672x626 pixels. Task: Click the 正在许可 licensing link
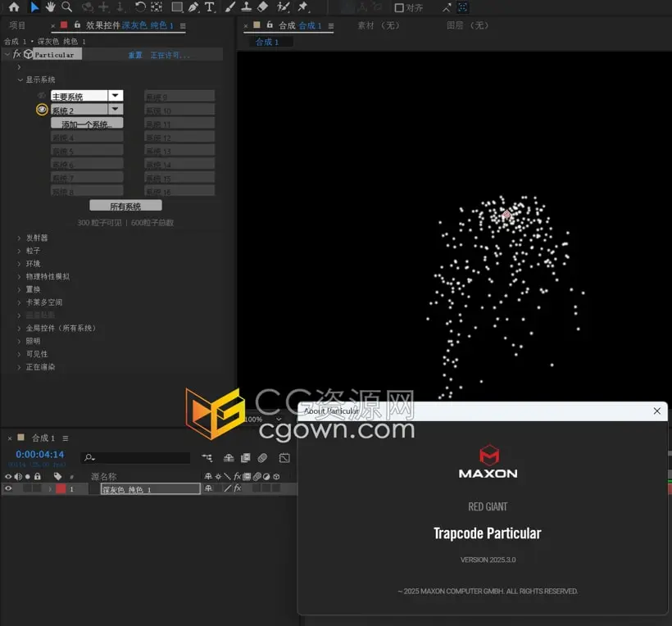coord(170,55)
